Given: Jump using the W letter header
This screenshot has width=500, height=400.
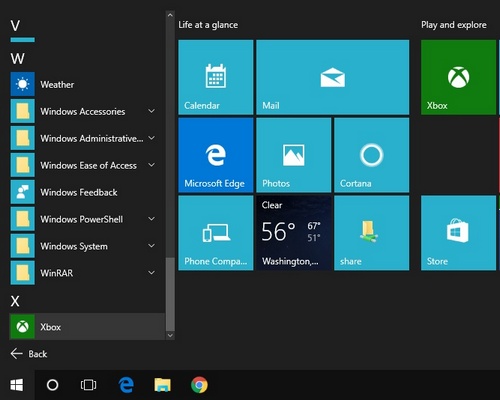Looking at the screenshot, I should click(17, 59).
